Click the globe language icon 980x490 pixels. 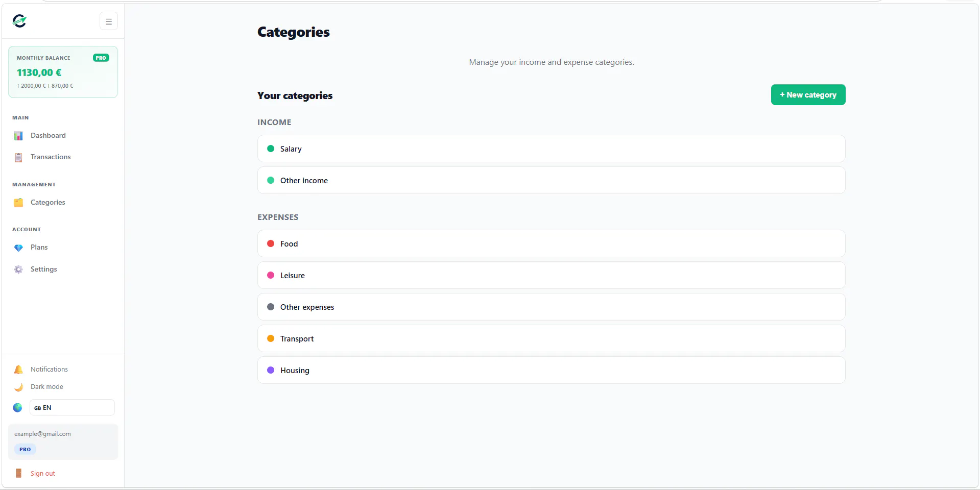tap(18, 408)
